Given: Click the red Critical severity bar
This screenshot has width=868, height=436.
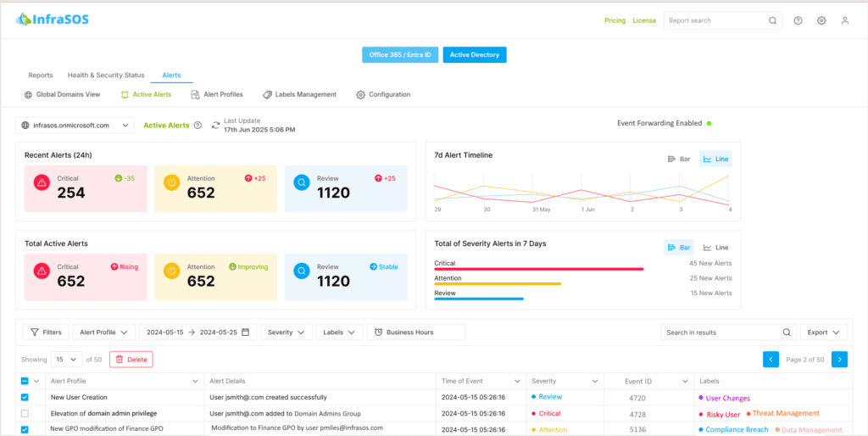Looking at the screenshot, I should [x=538, y=269].
